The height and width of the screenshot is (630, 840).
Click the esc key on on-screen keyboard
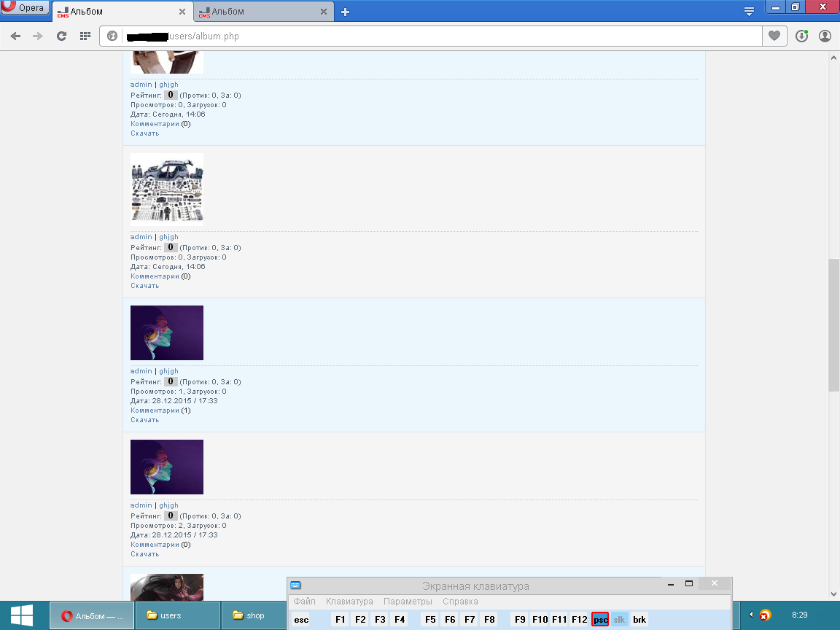(301, 620)
